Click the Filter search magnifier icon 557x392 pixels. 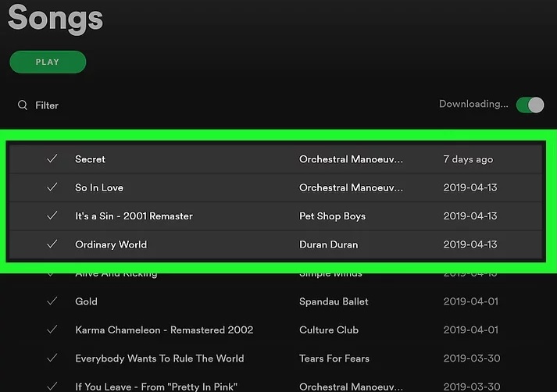(23, 105)
